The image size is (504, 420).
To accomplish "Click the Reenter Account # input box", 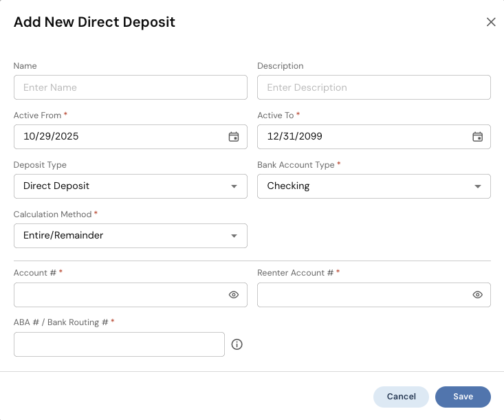I will pyautogui.click(x=361, y=295).
